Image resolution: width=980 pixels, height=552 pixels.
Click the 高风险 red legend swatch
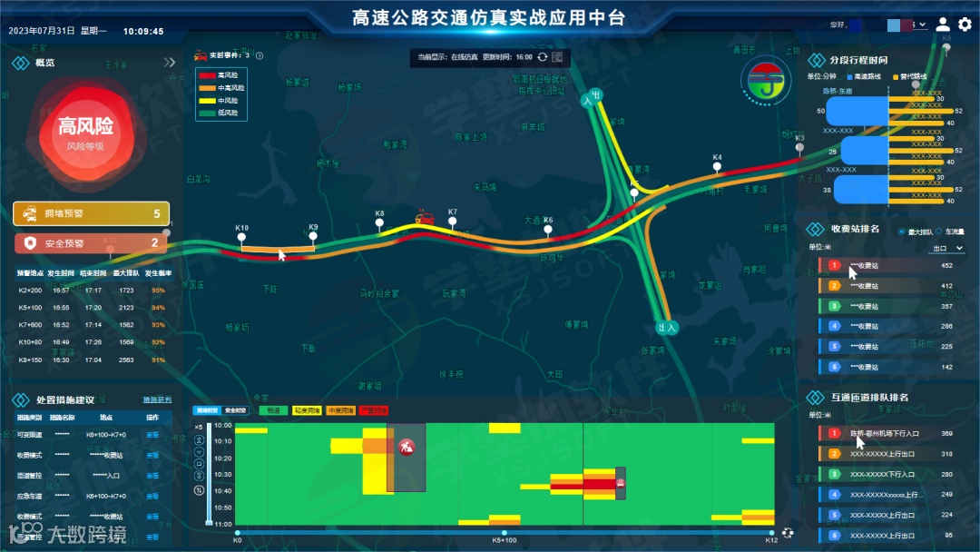pos(207,75)
